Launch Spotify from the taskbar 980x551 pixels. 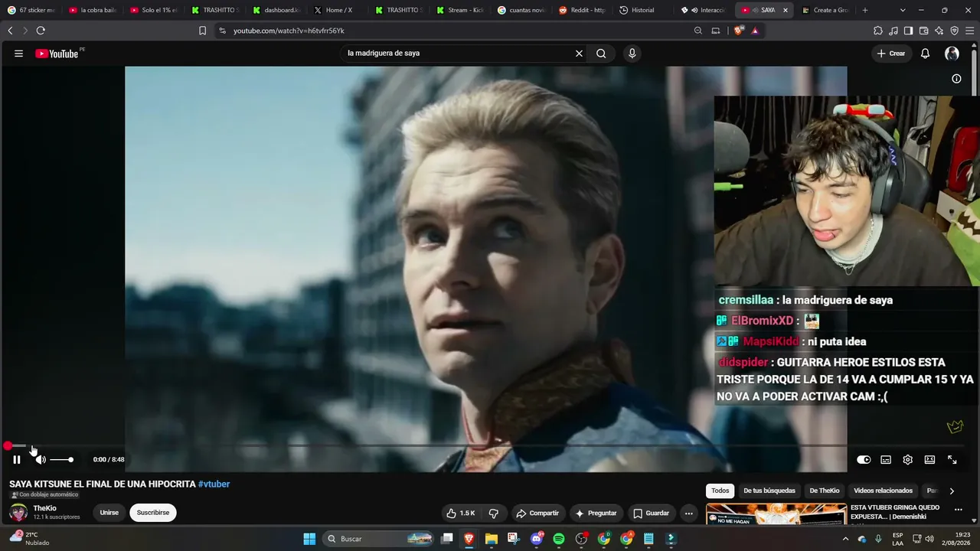pyautogui.click(x=559, y=539)
